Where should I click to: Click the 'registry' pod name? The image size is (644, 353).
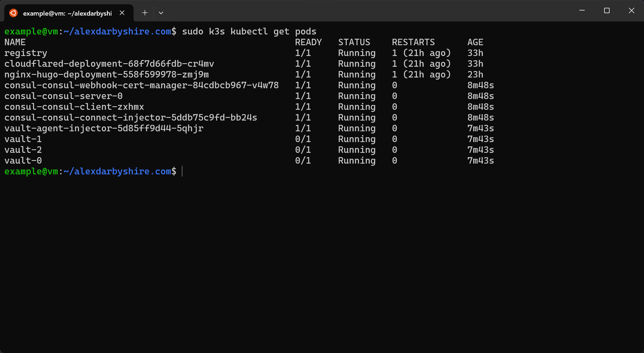coord(26,53)
